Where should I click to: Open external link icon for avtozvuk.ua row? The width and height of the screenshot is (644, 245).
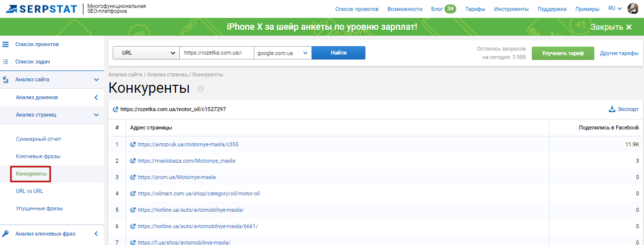pos(133,144)
